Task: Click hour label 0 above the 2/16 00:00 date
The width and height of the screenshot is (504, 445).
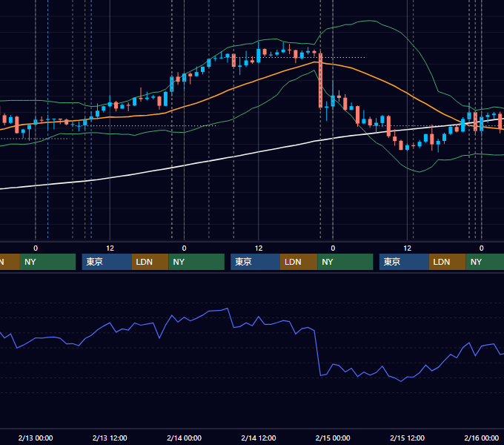Action: [482, 248]
